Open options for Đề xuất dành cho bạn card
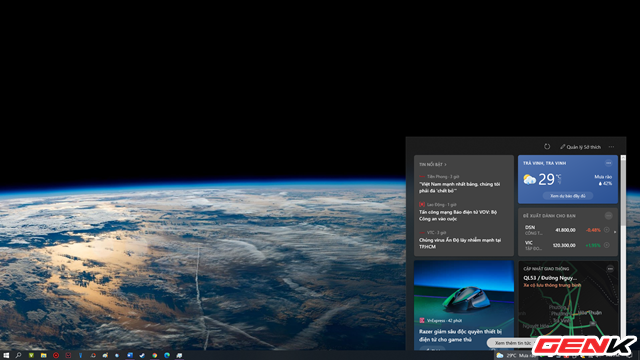Screen dimensions: 640x360 609,216
